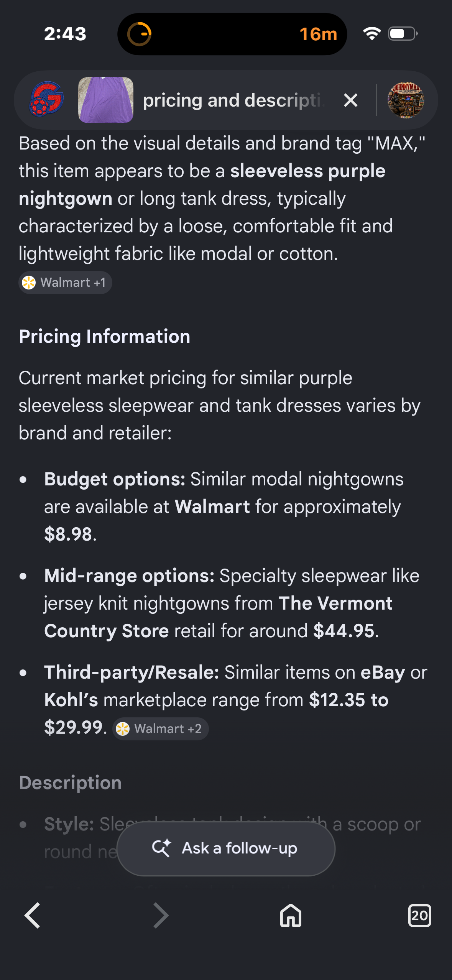Tap the Description section heading
Screen dimensions: 452x980
70,783
